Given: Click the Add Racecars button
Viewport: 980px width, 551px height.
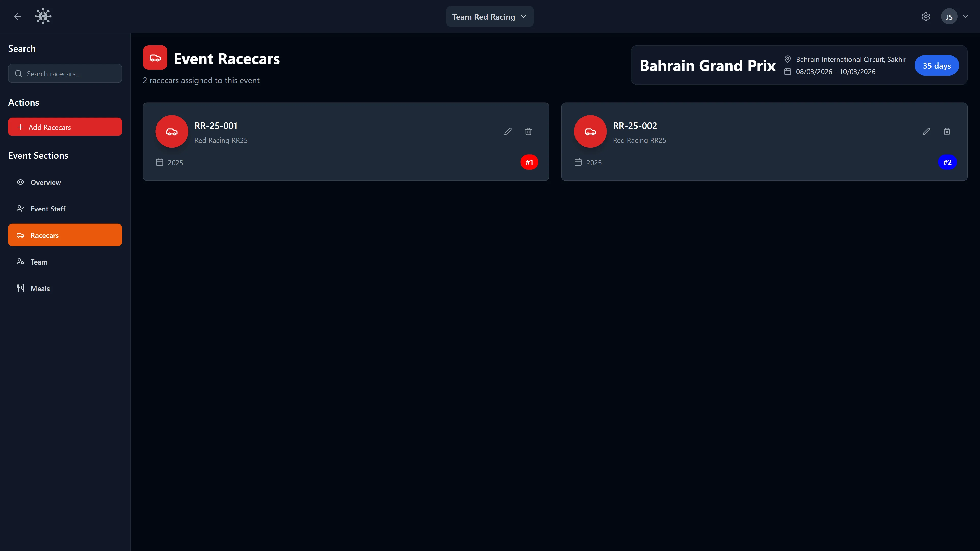Looking at the screenshot, I should [65, 127].
